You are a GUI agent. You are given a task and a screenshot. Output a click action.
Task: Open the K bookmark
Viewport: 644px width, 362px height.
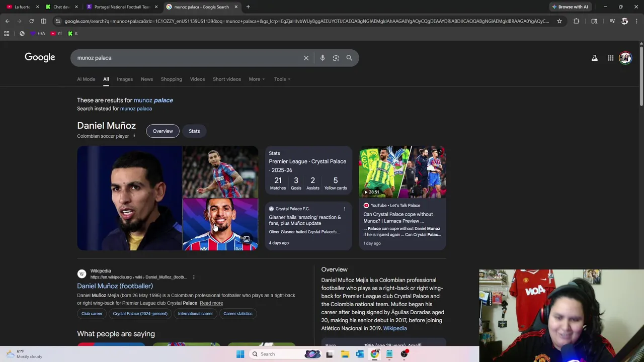[x=73, y=34]
